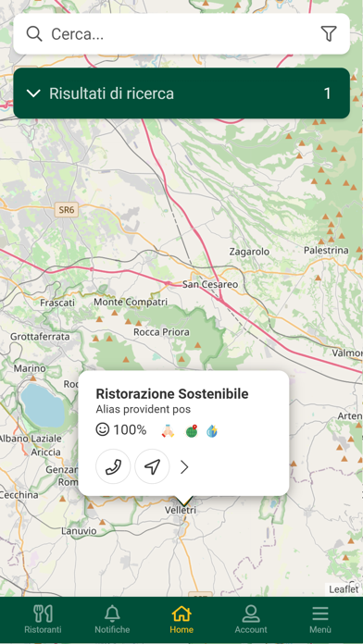Open the Account tab
This screenshot has height=644, width=363.
251,619
